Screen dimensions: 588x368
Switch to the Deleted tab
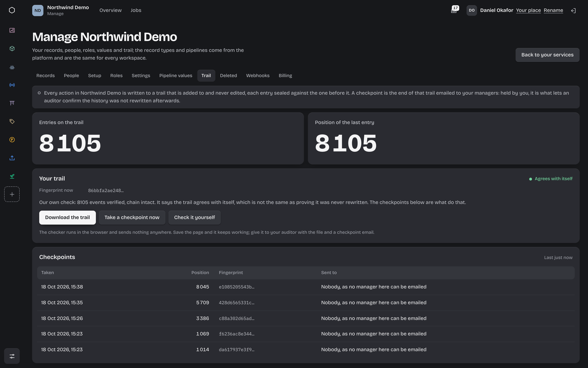(228, 76)
